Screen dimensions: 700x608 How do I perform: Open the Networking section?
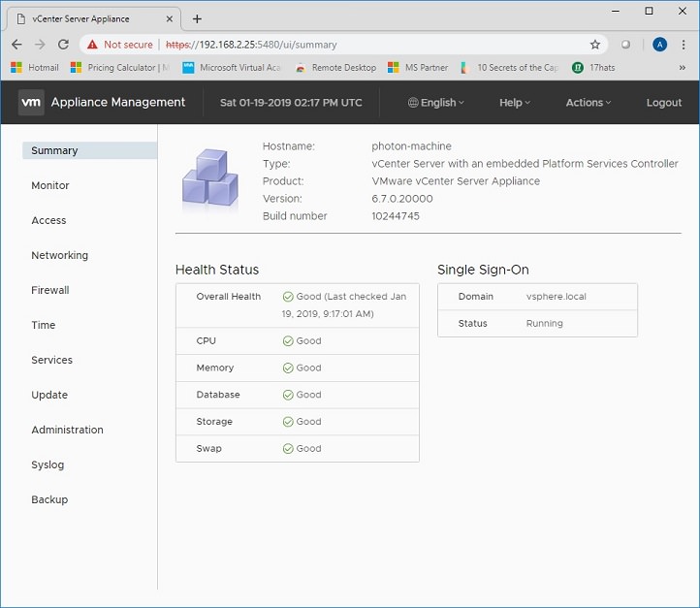pos(59,255)
